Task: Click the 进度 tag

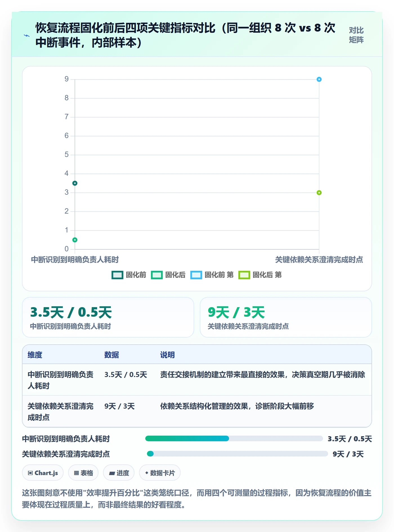Action: (x=119, y=473)
